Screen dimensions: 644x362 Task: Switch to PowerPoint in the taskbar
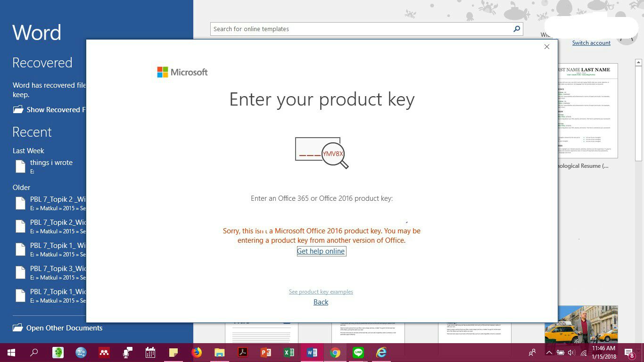coord(266,353)
